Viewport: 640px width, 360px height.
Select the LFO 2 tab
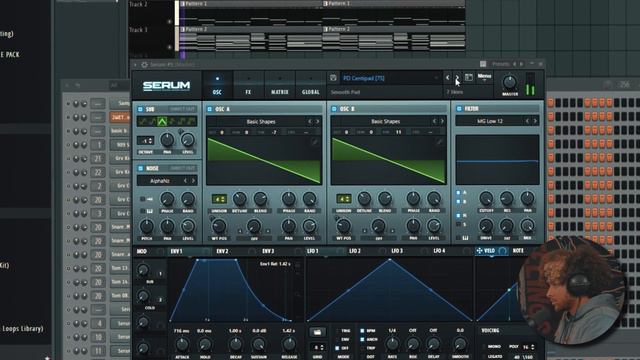[x=355, y=251]
